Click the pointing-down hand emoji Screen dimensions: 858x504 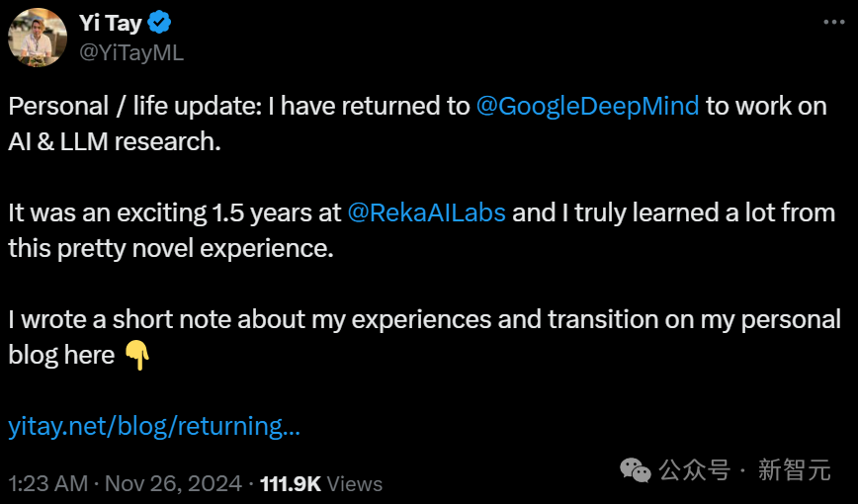click(x=137, y=355)
